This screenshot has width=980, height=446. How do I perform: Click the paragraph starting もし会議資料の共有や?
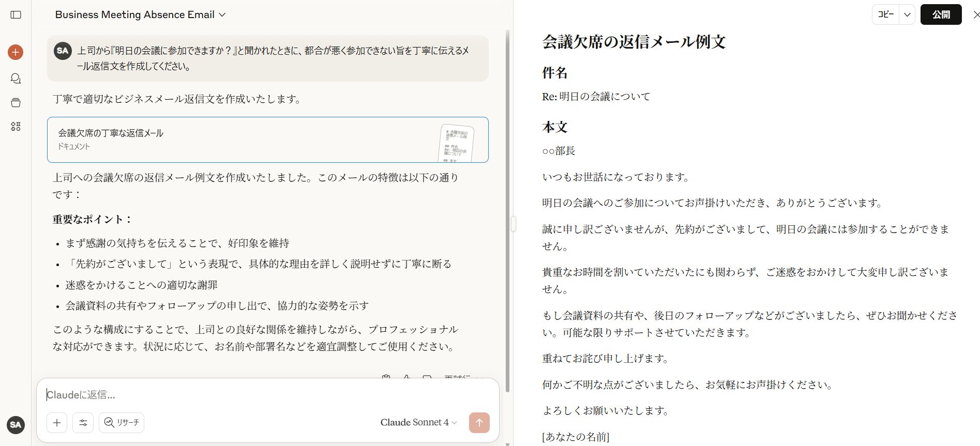[x=750, y=324]
